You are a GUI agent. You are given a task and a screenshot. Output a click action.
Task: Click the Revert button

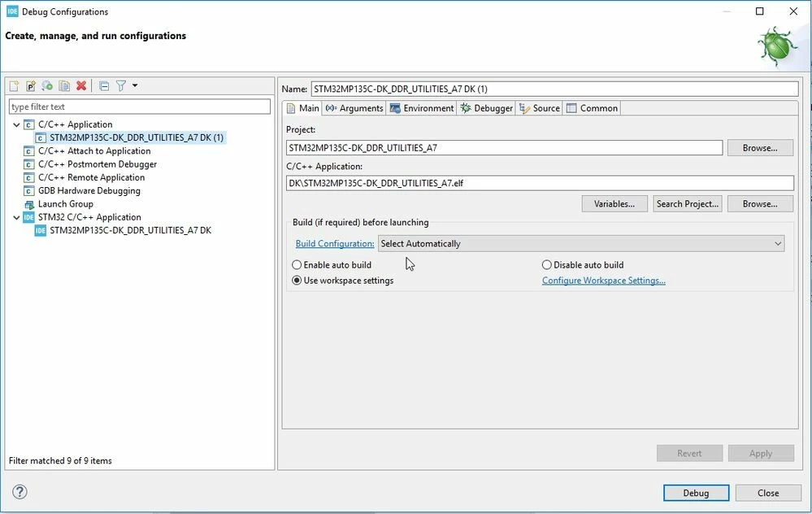(x=689, y=453)
